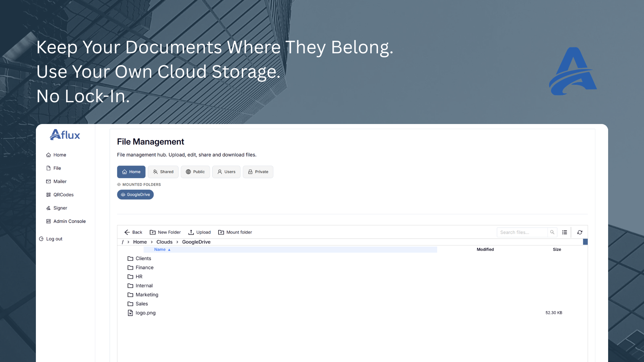Viewport: 644px width, 362px height.
Task: Click the search magnifier icon
Action: [552, 232]
